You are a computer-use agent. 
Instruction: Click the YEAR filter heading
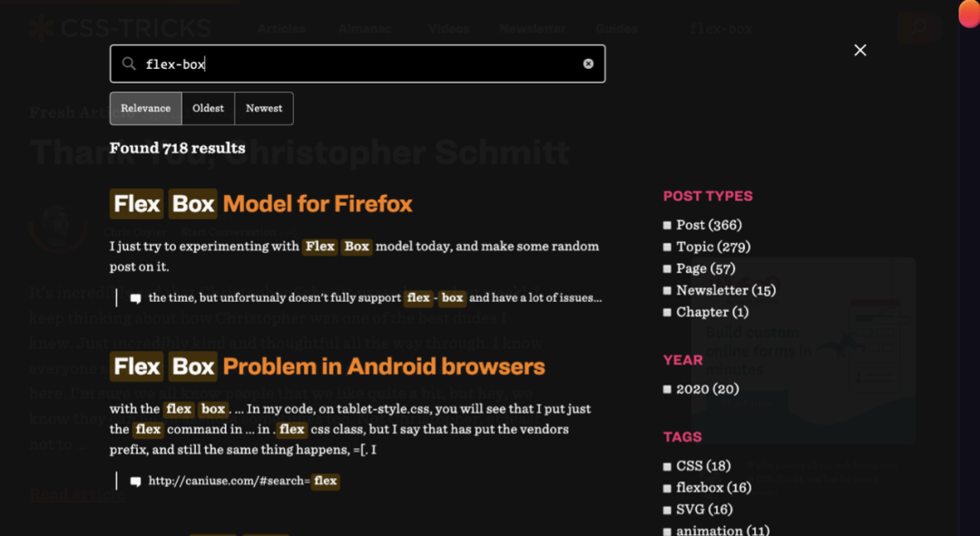point(682,360)
